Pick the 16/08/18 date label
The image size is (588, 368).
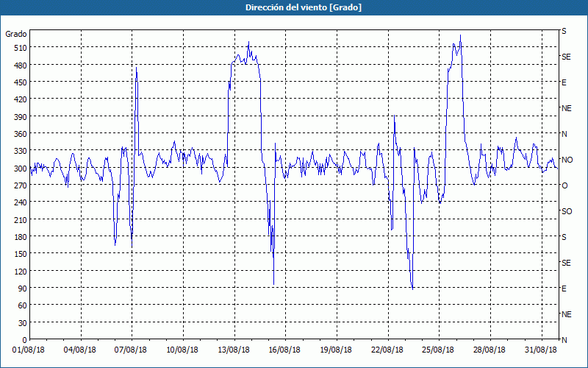tap(284, 350)
